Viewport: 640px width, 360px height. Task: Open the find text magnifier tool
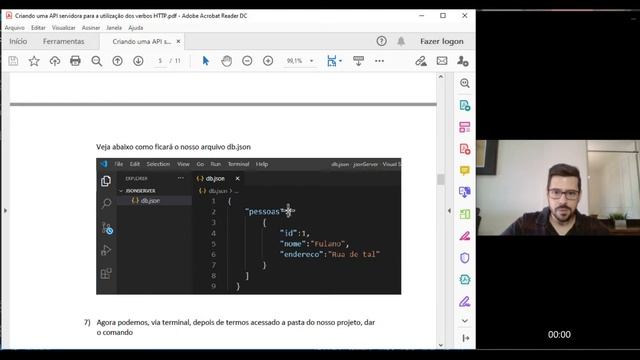pyautogui.click(x=96, y=61)
